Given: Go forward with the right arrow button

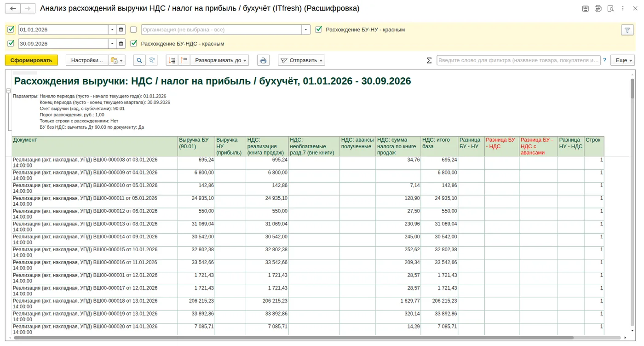Looking at the screenshot, I should [x=28, y=8].
